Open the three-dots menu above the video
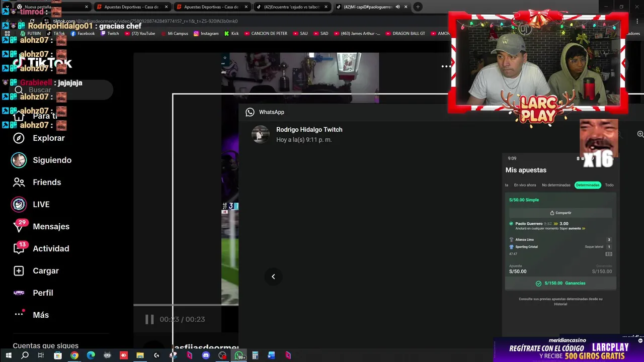This screenshot has width=644, height=362. (446, 66)
